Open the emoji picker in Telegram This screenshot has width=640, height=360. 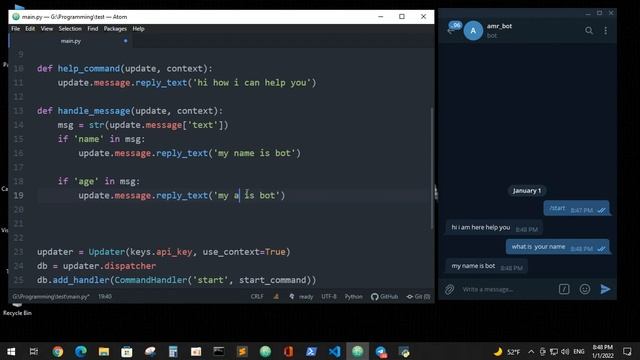point(585,289)
